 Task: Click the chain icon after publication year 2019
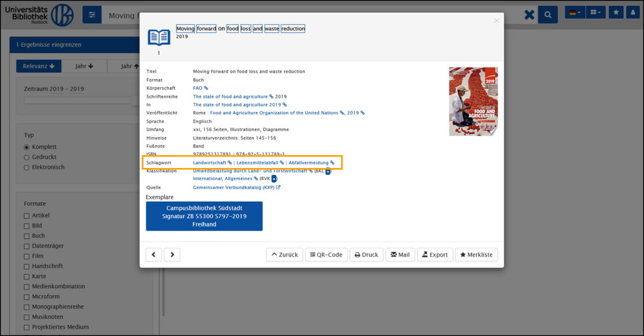click(363, 113)
